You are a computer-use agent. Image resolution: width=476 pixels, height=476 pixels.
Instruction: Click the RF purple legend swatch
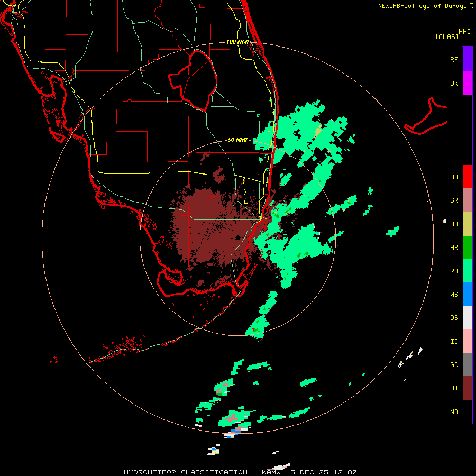coord(467,59)
